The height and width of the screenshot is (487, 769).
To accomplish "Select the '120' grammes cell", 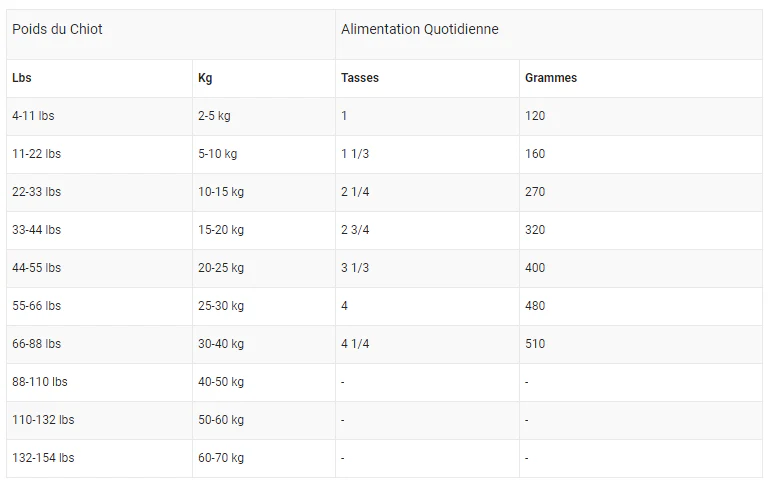I will point(535,116).
